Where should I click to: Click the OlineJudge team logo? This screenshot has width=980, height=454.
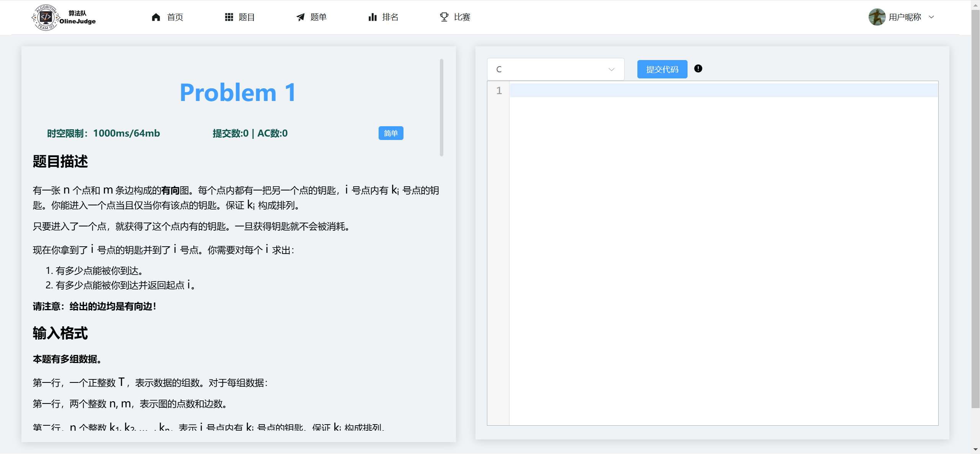tap(64, 17)
